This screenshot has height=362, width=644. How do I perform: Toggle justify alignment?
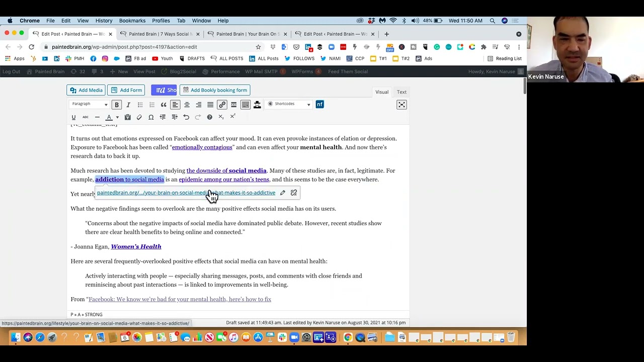point(210,105)
